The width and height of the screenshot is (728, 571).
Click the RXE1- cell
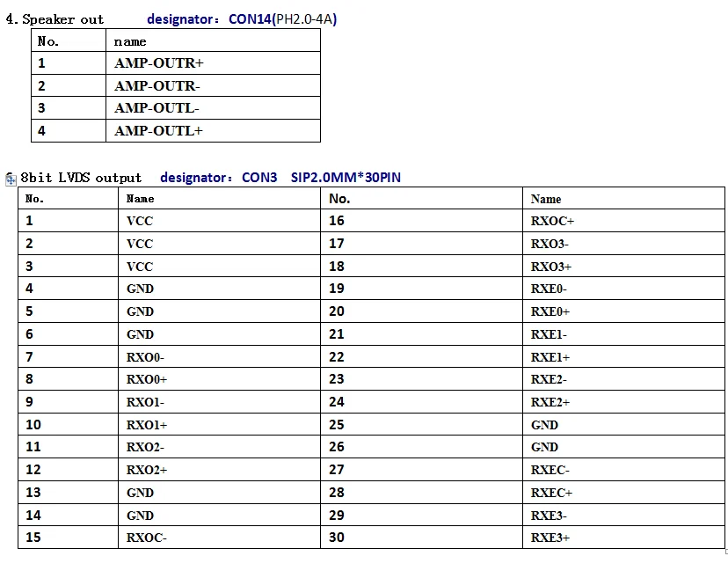pyautogui.click(x=623, y=334)
